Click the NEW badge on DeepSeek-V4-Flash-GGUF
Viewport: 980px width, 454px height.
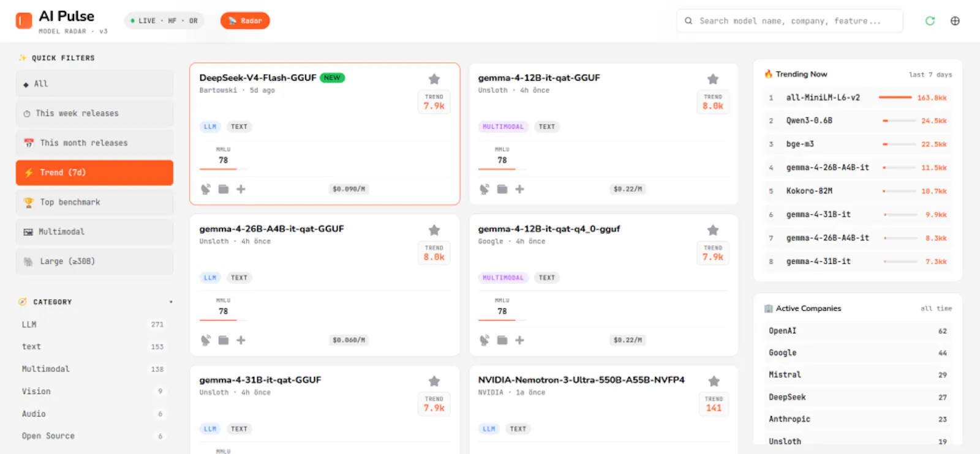[x=333, y=78]
